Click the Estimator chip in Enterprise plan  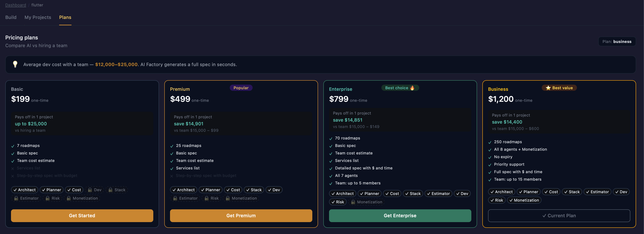(x=438, y=194)
